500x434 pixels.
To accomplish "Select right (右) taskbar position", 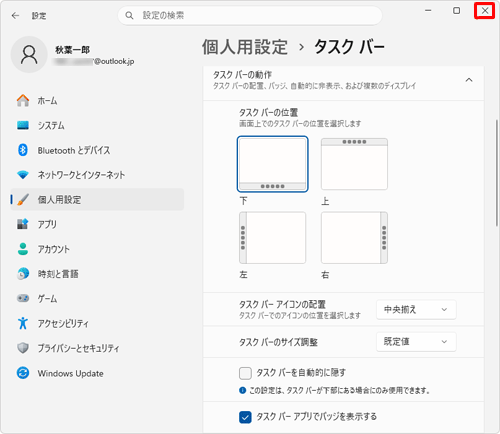I will (x=354, y=238).
